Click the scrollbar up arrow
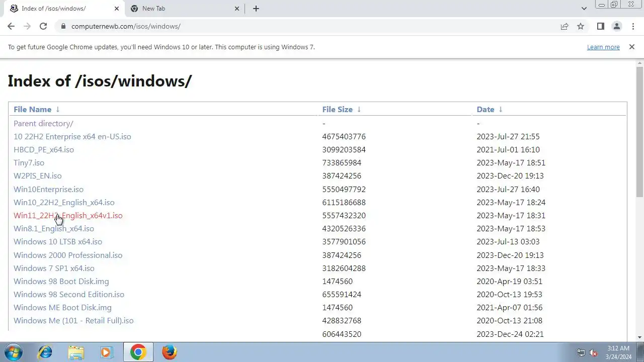Viewport: 644px width, 362px height. pyautogui.click(x=639, y=62)
